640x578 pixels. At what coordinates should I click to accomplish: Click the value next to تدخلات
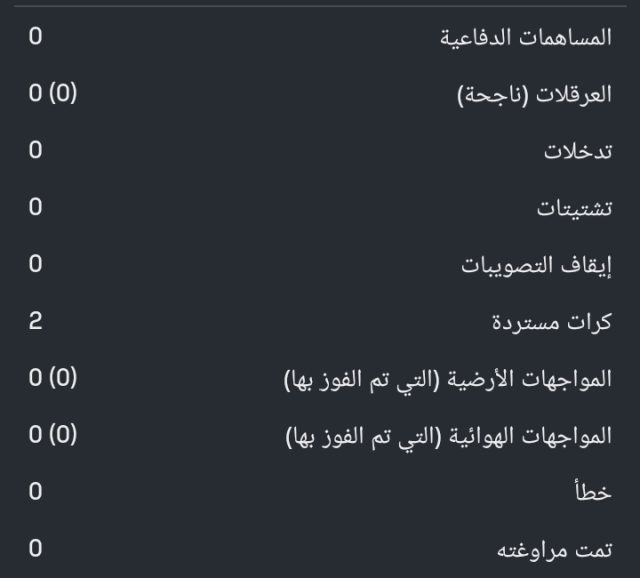point(35,152)
